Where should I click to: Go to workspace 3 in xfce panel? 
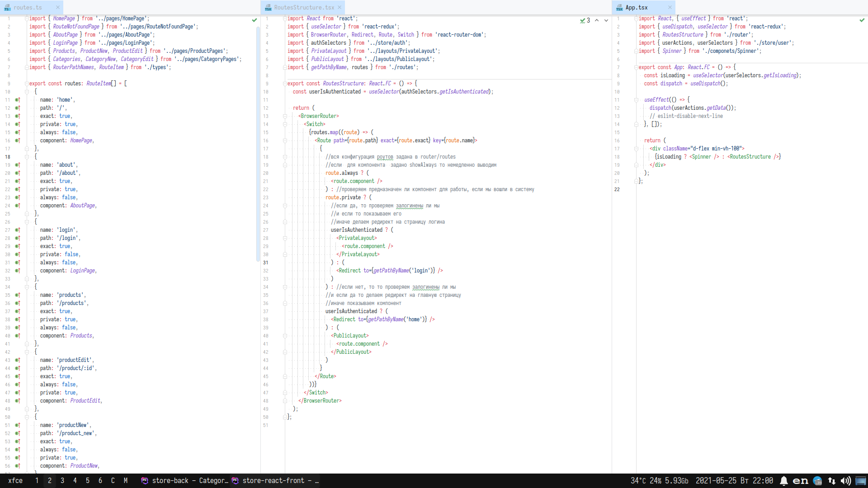click(62, 481)
